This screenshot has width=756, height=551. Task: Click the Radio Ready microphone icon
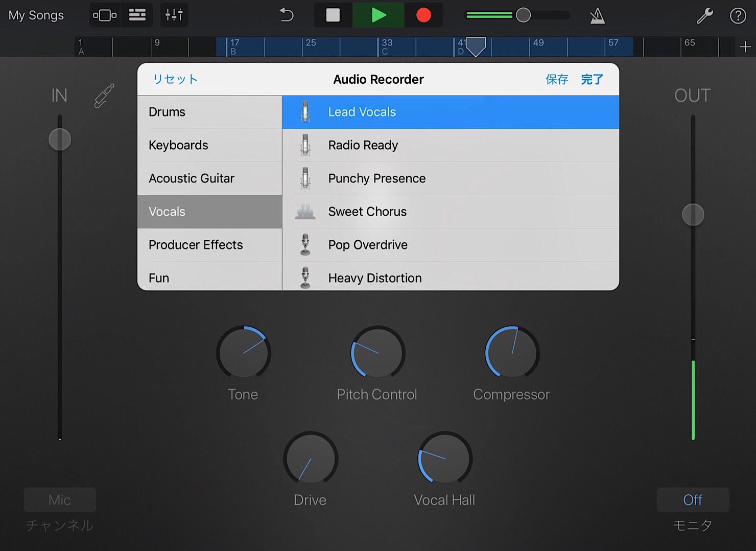305,145
